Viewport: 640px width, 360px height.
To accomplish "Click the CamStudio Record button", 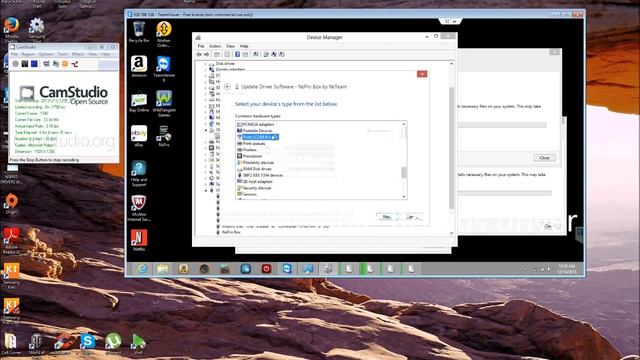I will [16, 64].
